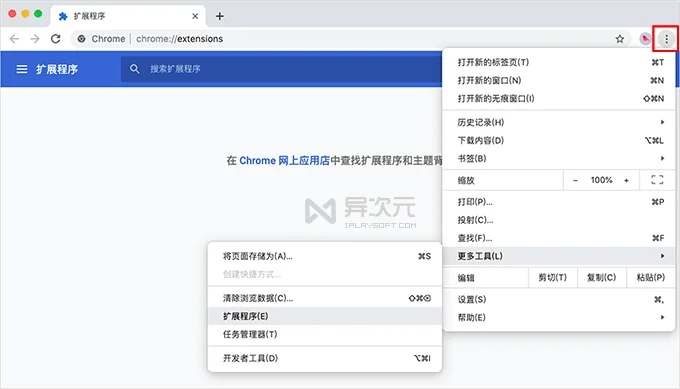Reload the page with the refresh icon
This screenshot has width=680, height=389.
pos(56,39)
